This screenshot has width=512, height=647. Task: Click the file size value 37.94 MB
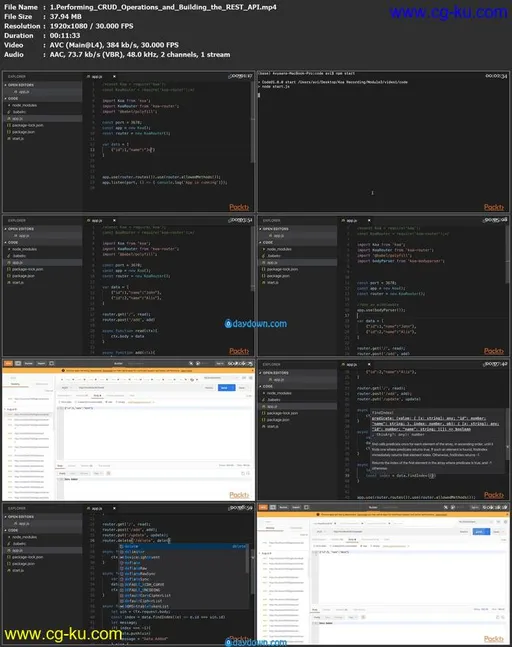click(66, 17)
